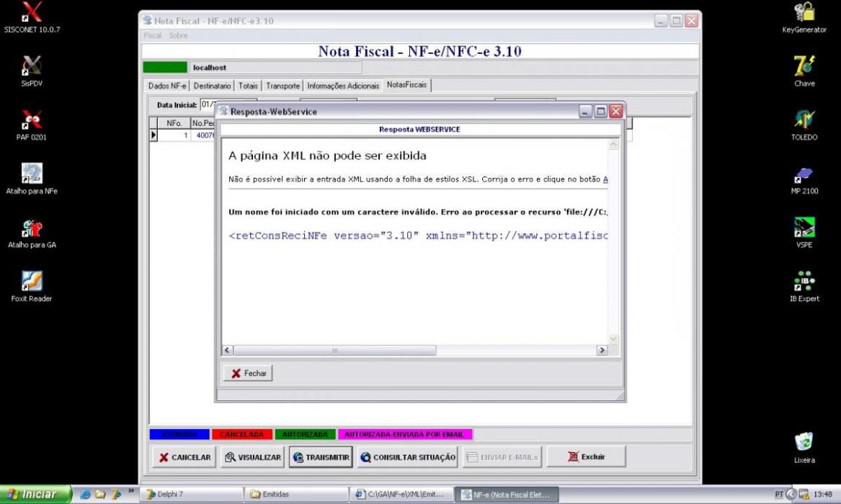Open the VSPE desktop shortcut
The image size is (841, 504).
point(804,233)
